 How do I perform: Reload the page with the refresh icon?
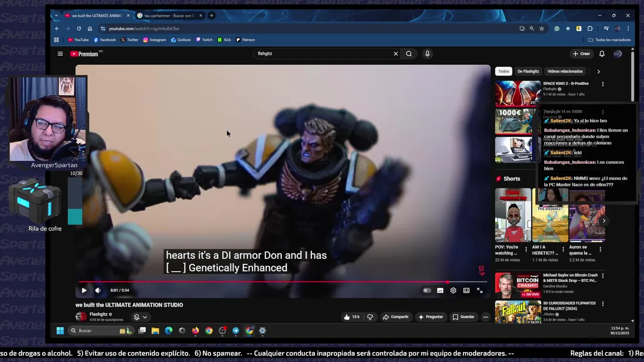pos(78,29)
